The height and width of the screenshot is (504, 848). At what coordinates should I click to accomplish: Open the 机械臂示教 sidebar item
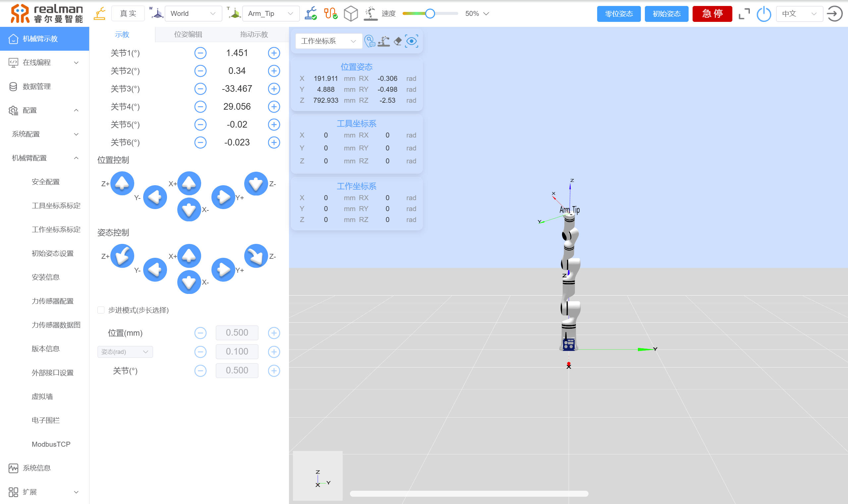point(44,39)
